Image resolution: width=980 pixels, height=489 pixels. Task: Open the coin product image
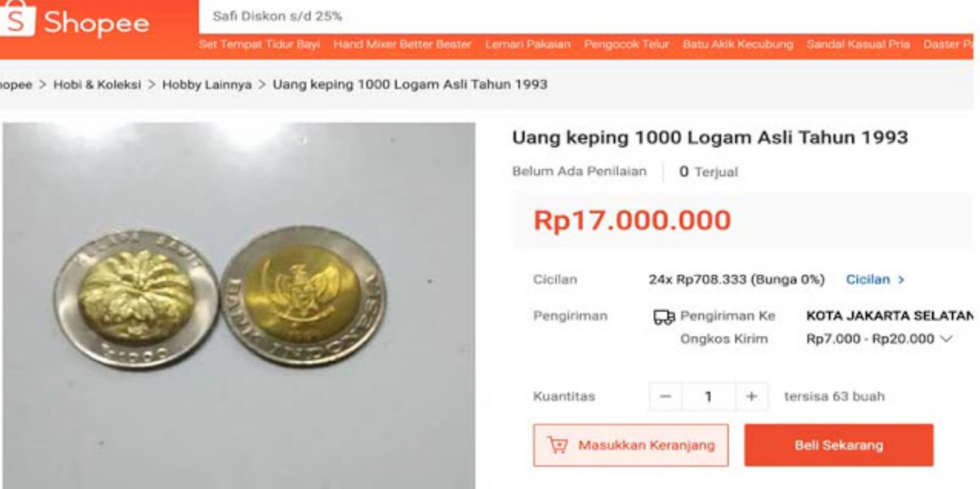click(x=239, y=306)
